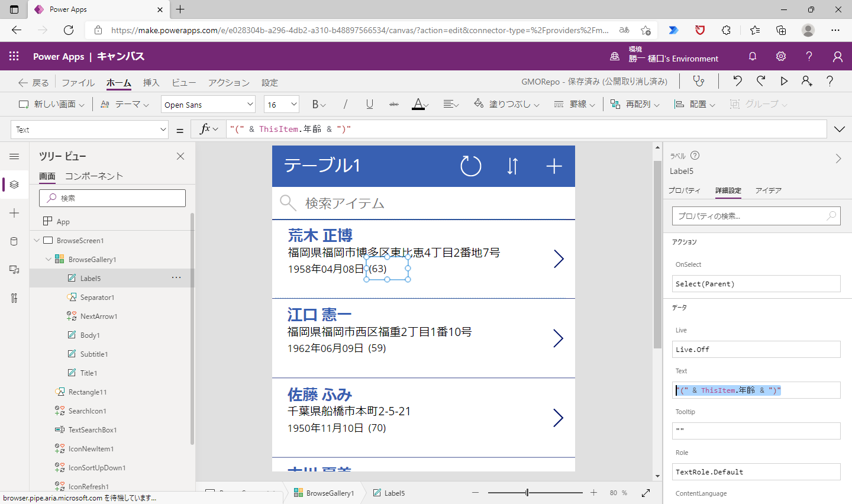Click the arrow next to 荒木 正博

(559, 259)
